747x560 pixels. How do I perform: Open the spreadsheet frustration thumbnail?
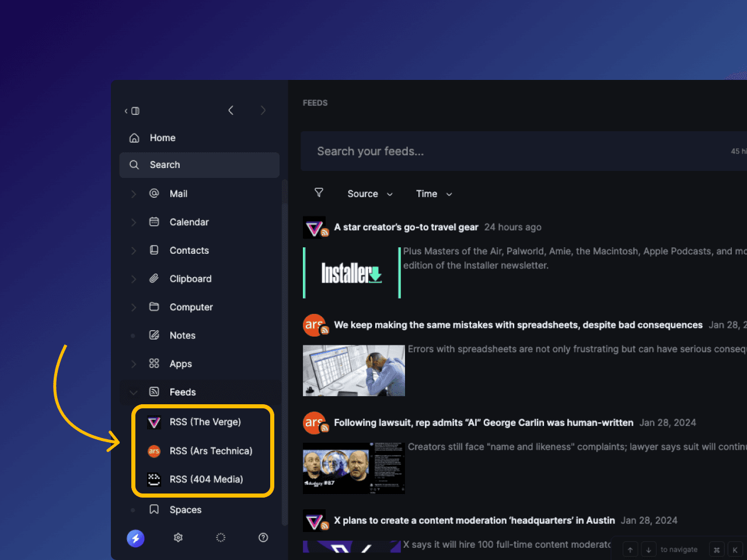click(354, 370)
